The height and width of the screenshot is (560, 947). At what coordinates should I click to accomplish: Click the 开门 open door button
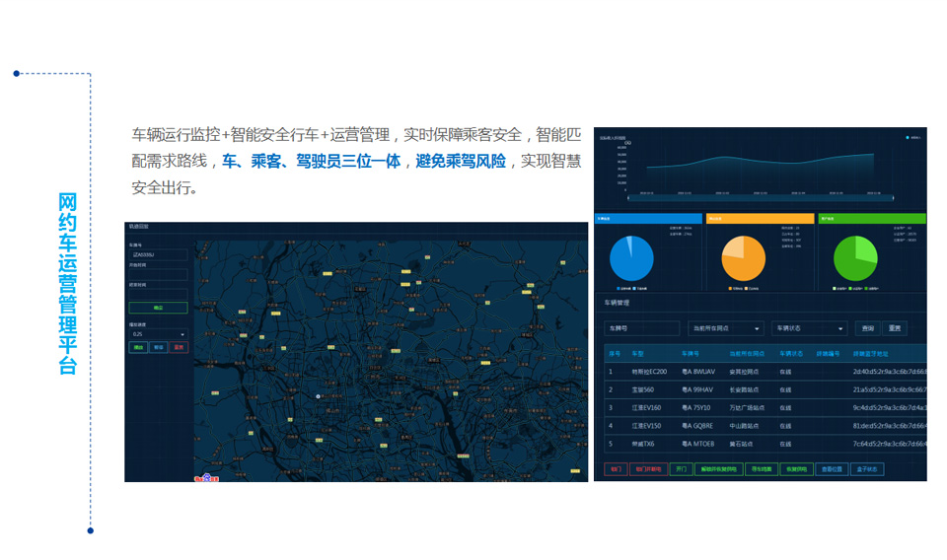pyautogui.click(x=681, y=469)
